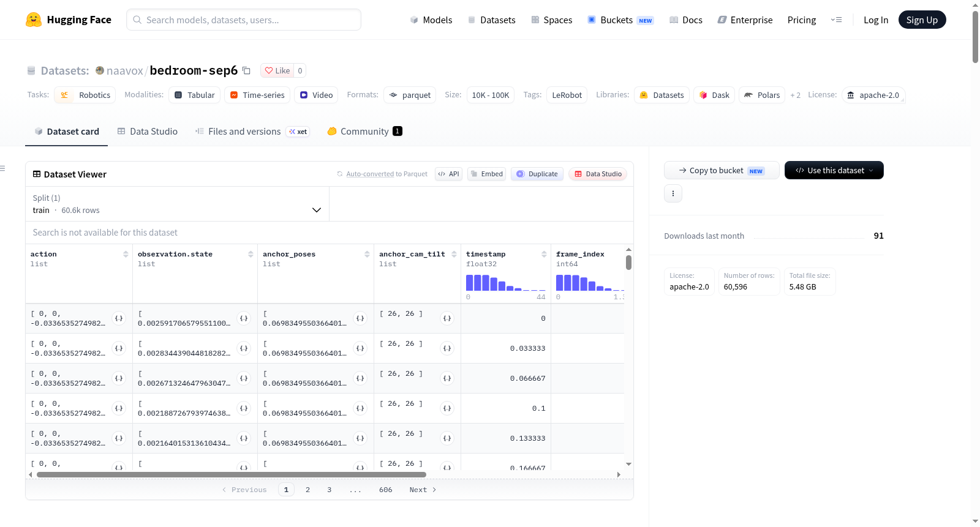The width and height of the screenshot is (980, 527).
Task: Click the timestamp histogram bars
Action: [x=505, y=282]
